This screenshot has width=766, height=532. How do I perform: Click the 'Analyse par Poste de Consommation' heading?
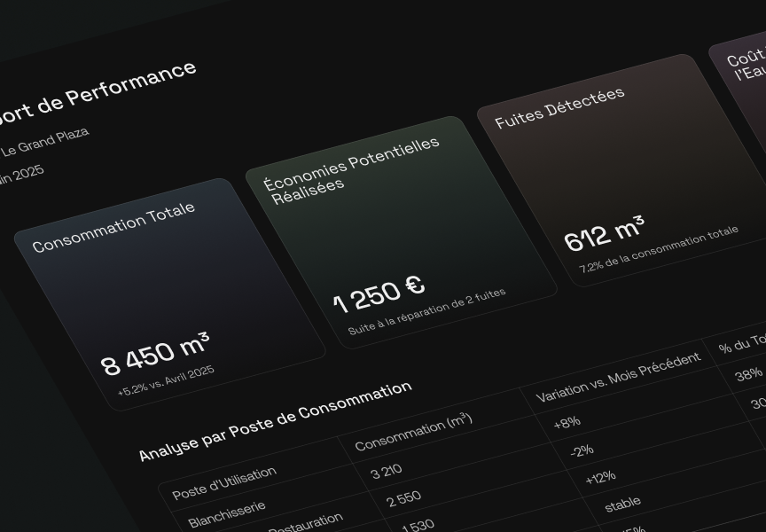coord(276,421)
